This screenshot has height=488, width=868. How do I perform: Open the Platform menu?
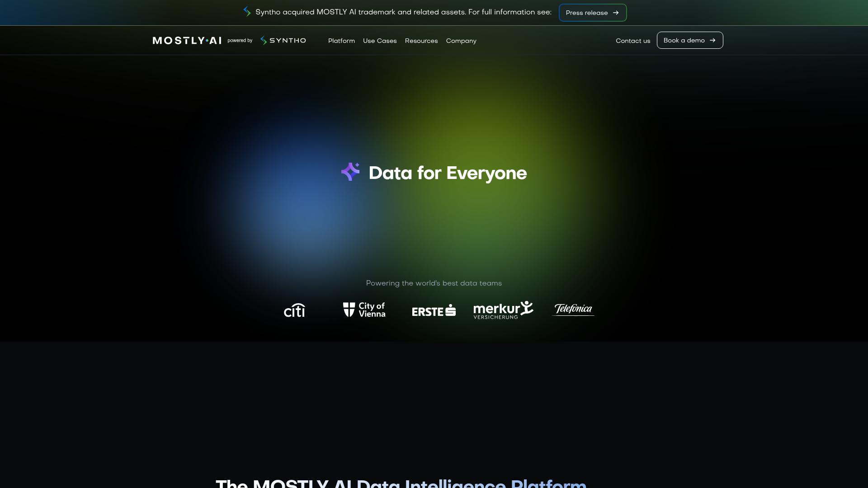(x=341, y=41)
